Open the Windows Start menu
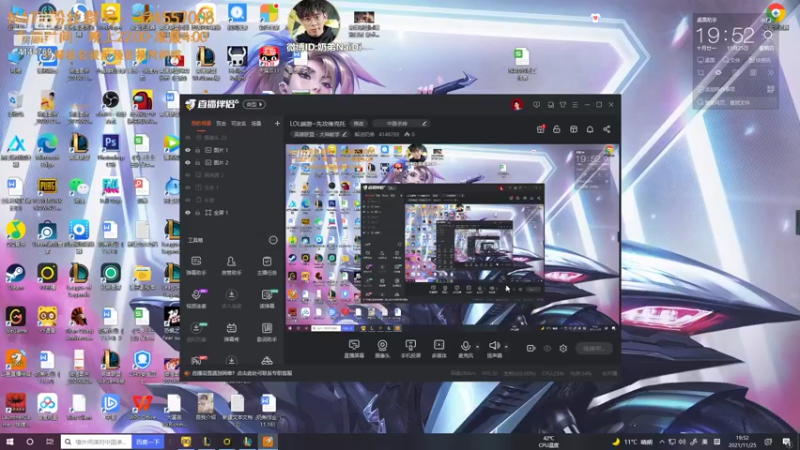The width and height of the screenshot is (800, 450). click(x=10, y=442)
